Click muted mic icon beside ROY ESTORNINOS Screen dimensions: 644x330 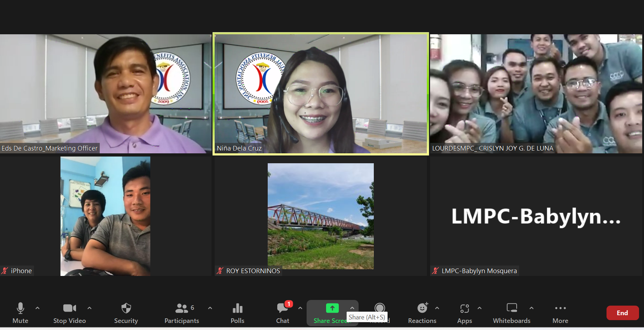(220, 271)
